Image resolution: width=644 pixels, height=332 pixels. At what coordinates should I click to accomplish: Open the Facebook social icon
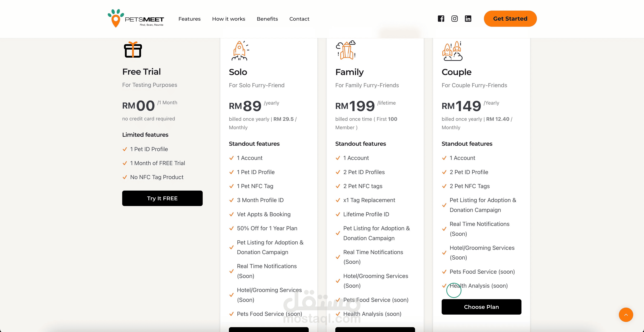click(441, 19)
